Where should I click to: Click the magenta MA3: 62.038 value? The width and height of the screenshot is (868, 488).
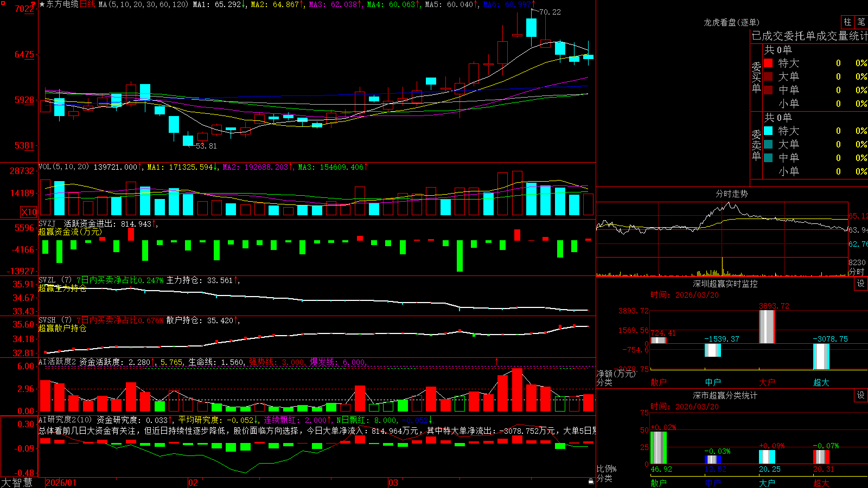click(x=334, y=4)
